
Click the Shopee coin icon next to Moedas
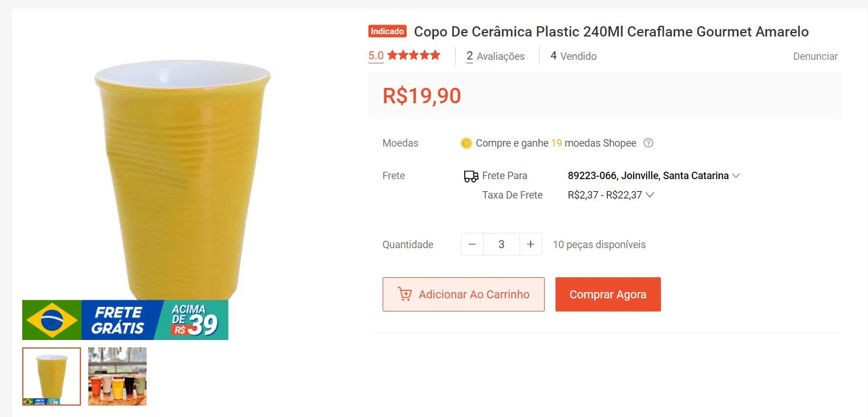pyautogui.click(x=467, y=143)
